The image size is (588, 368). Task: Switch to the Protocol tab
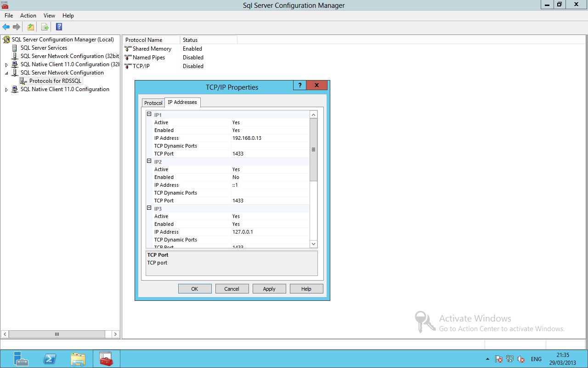click(153, 103)
